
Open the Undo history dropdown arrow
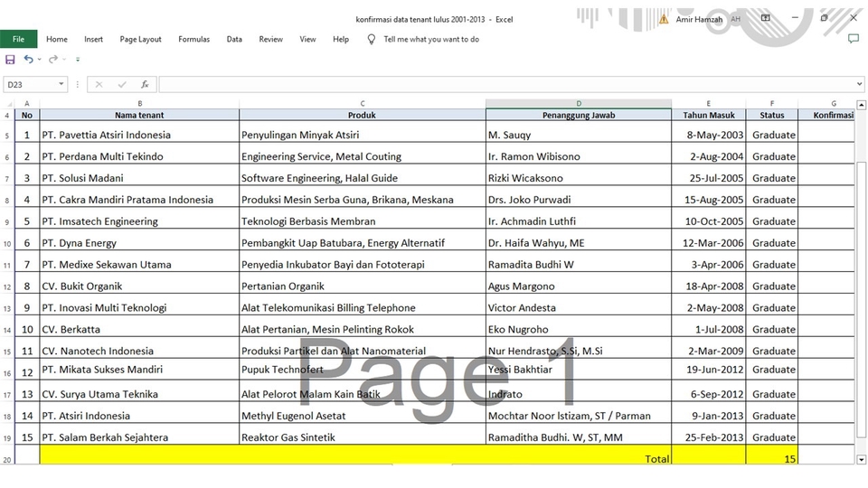pos(39,60)
